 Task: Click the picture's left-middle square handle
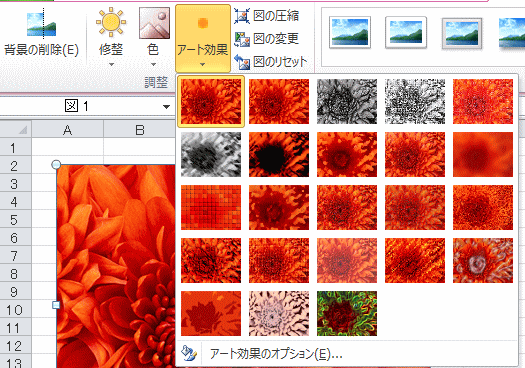coord(56,305)
